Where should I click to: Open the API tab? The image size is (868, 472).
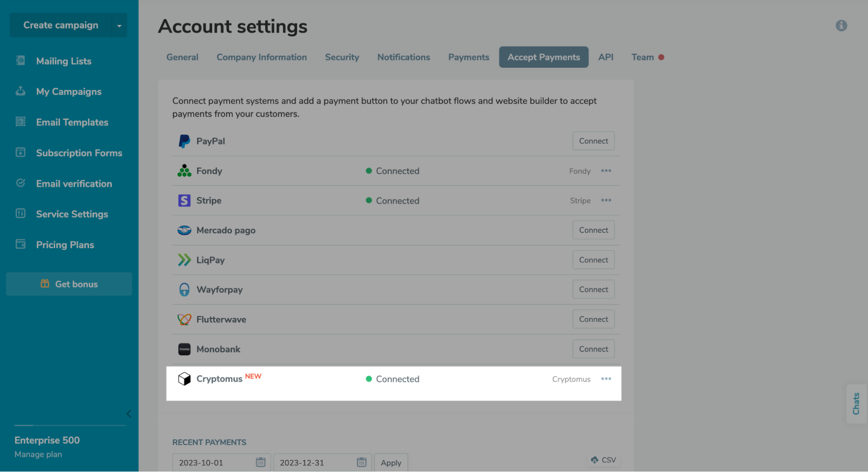click(605, 57)
